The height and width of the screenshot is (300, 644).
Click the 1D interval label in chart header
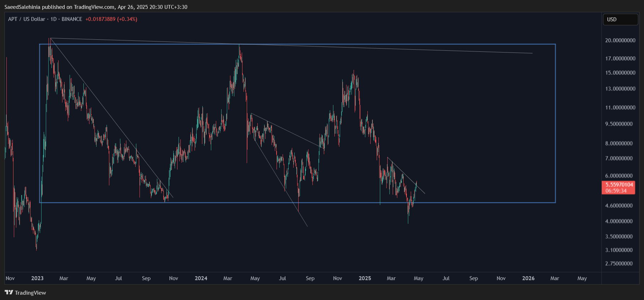(54, 19)
